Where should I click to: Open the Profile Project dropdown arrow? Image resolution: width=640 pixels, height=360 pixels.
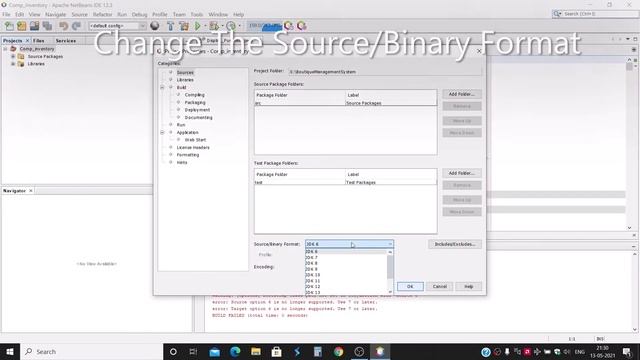239,26
